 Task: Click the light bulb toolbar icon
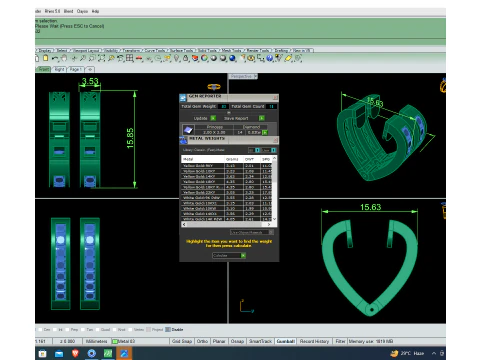click(x=176, y=58)
